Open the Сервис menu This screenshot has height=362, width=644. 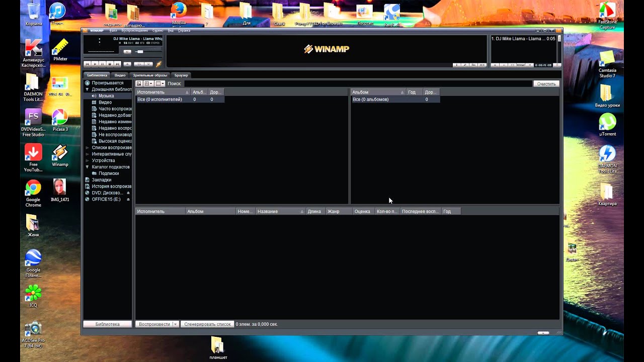pyautogui.click(x=158, y=31)
